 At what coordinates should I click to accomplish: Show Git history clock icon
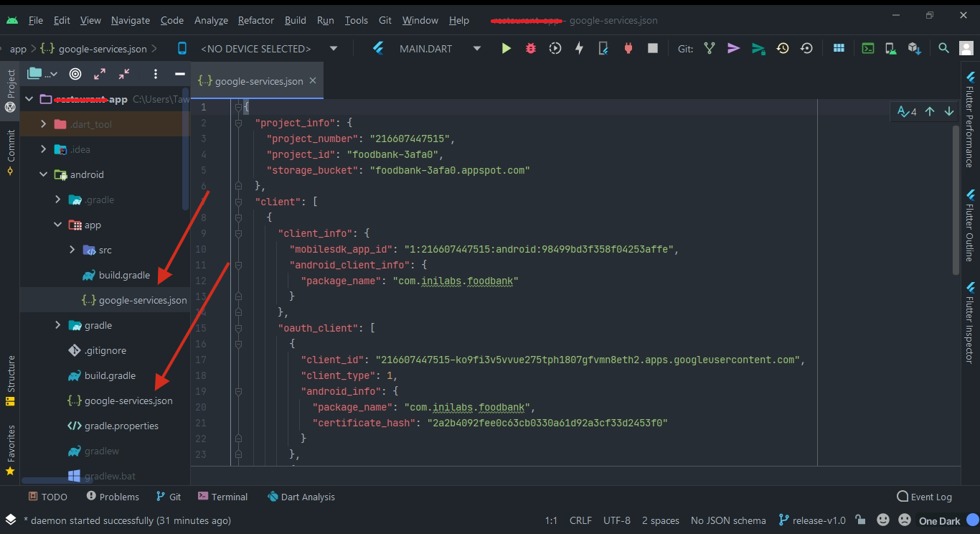783,48
